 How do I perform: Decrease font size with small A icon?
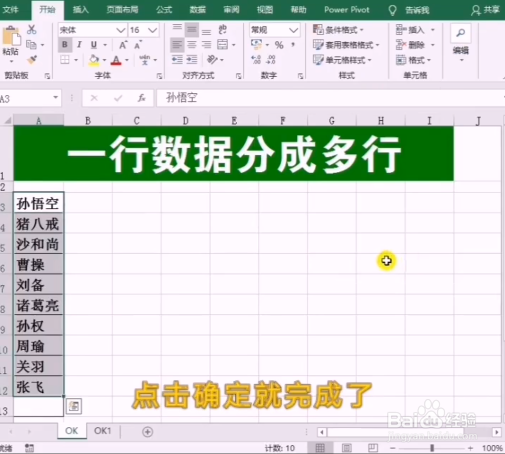tap(138, 45)
